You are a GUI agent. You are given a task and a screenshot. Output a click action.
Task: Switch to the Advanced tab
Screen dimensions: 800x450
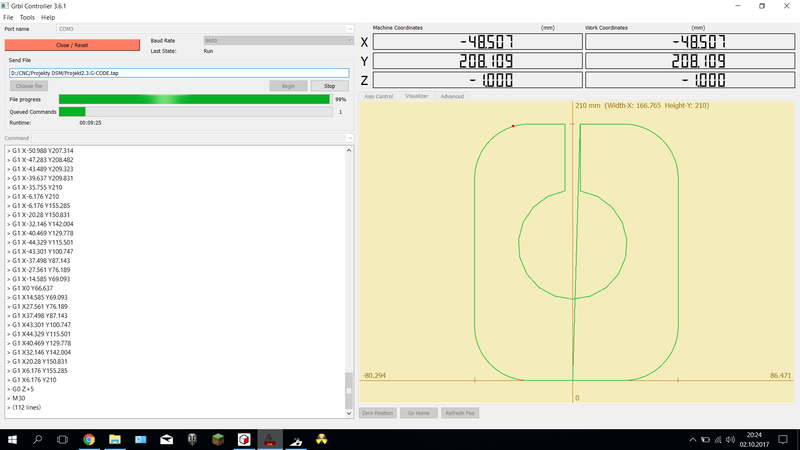(x=452, y=96)
